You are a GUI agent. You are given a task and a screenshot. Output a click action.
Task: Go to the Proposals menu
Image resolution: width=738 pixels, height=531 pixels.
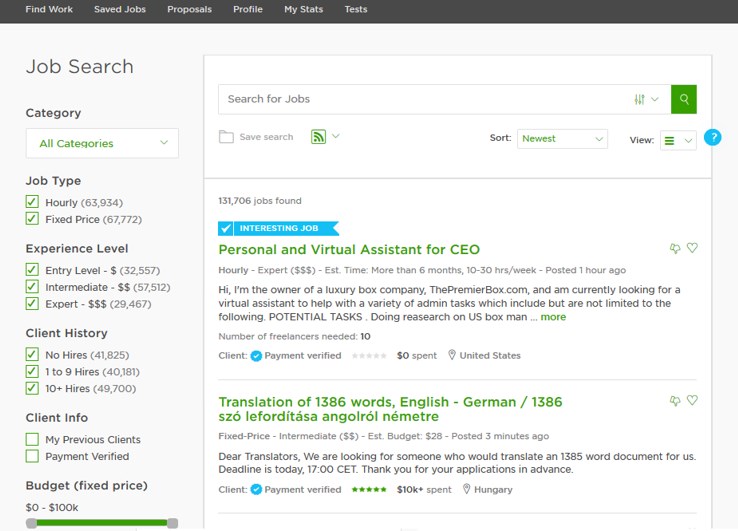[x=189, y=9]
